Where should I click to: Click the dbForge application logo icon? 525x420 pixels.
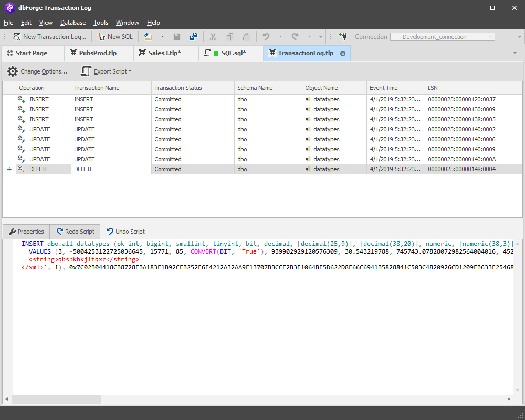coord(9,8)
